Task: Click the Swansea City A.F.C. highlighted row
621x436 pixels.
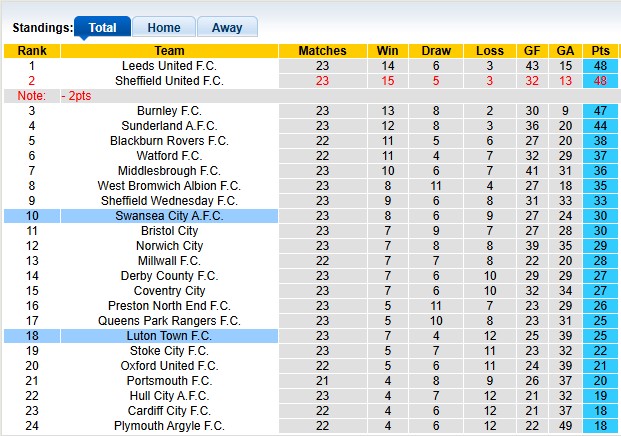Action: point(170,216)
